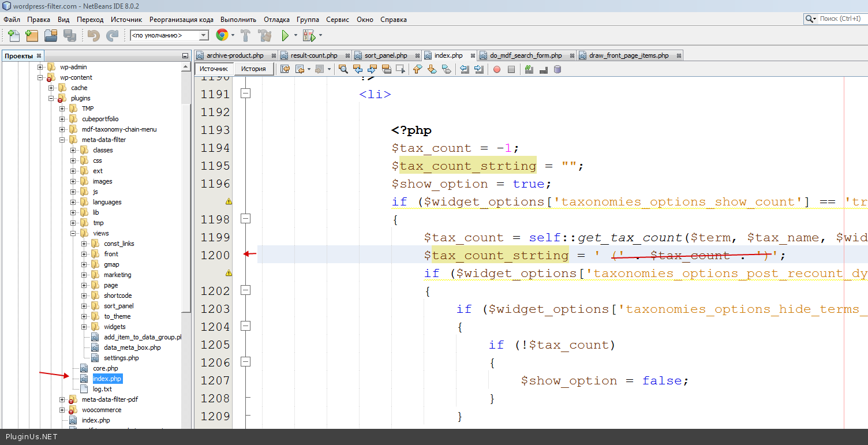Click the Open Project icon
868x445 pixels.
click(51, 36)
